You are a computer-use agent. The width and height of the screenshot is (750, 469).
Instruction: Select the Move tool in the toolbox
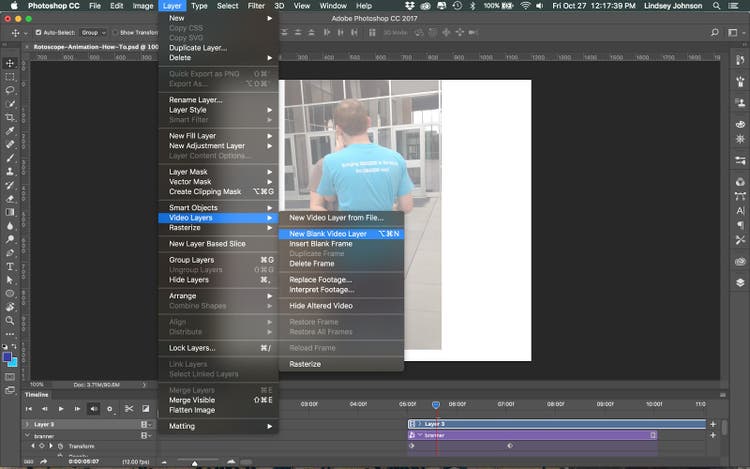coord(10,63)
